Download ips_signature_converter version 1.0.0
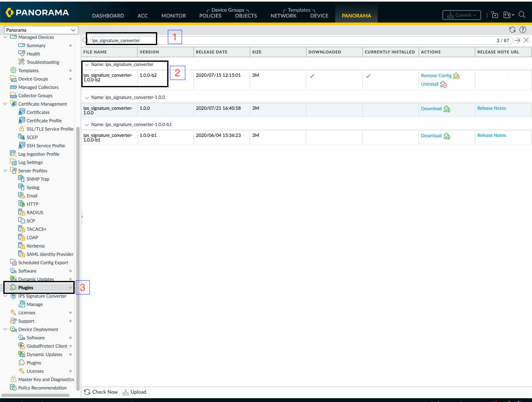The width and height of the screenshot is (532, 402). pyautogui.click(x=432, y=109)
